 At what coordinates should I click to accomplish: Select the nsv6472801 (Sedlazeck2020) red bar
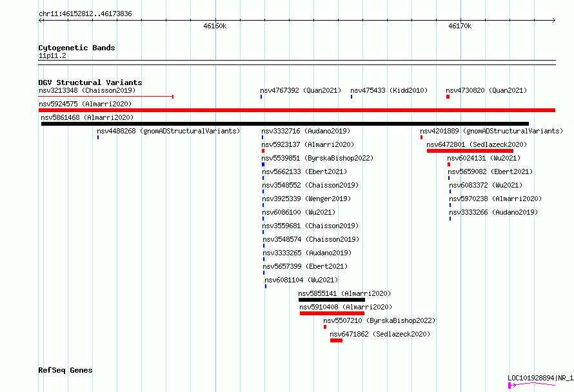[x=470, y=151]
